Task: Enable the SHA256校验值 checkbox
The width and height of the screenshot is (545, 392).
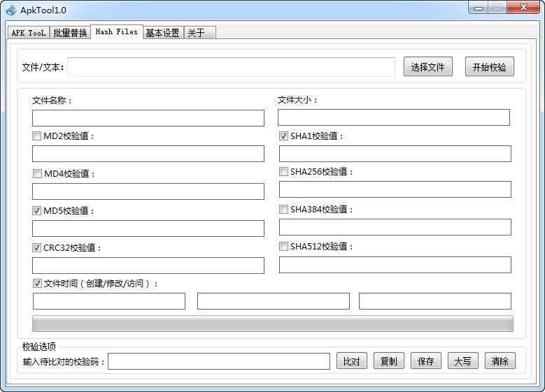Action: click(283, 171)
